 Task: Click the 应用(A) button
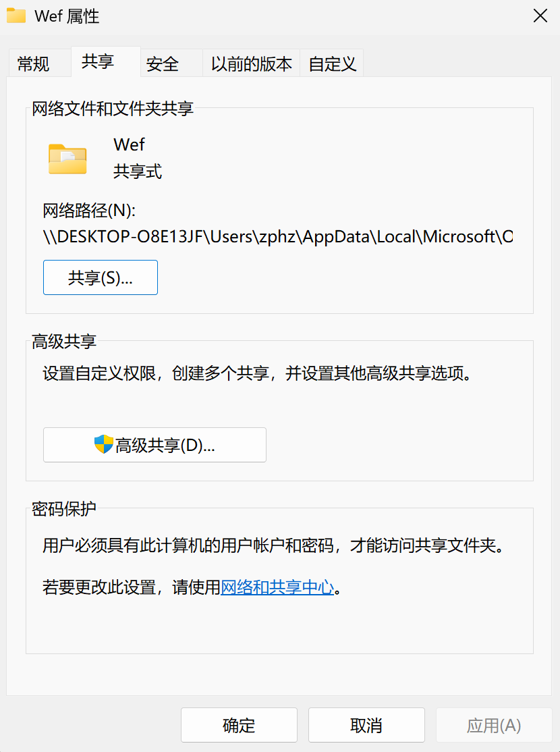494,726
